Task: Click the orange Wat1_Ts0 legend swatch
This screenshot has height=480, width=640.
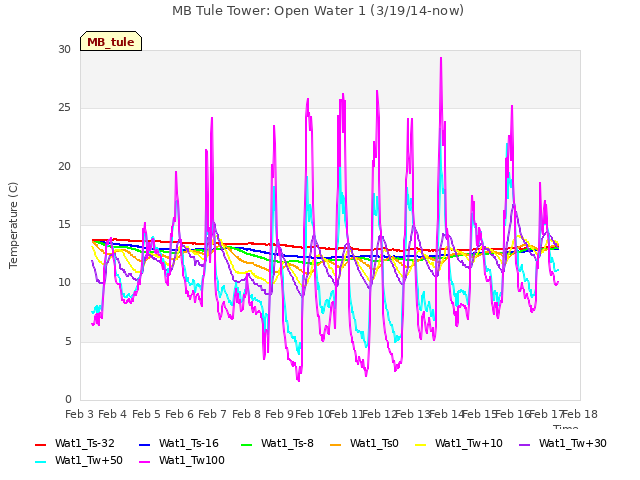Action: 336,444
